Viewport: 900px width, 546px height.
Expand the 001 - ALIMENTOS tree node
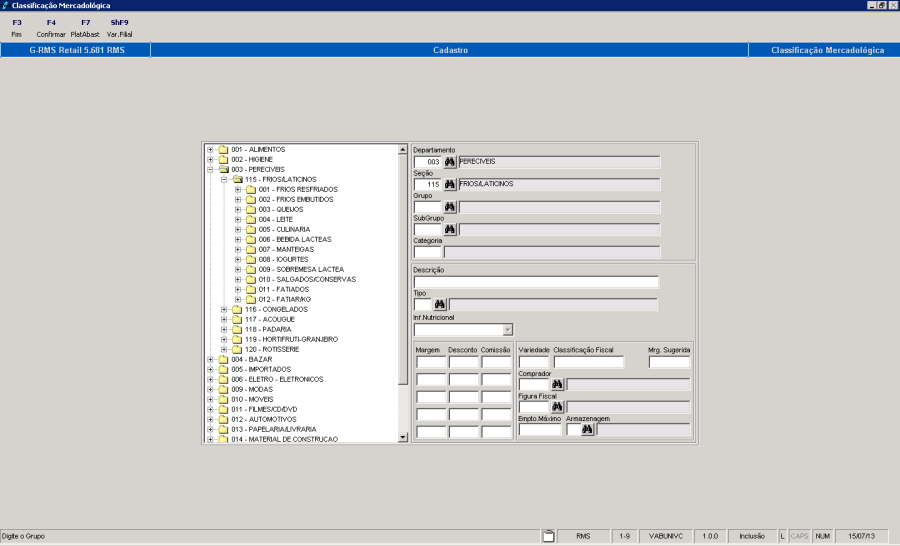[210, 150]
